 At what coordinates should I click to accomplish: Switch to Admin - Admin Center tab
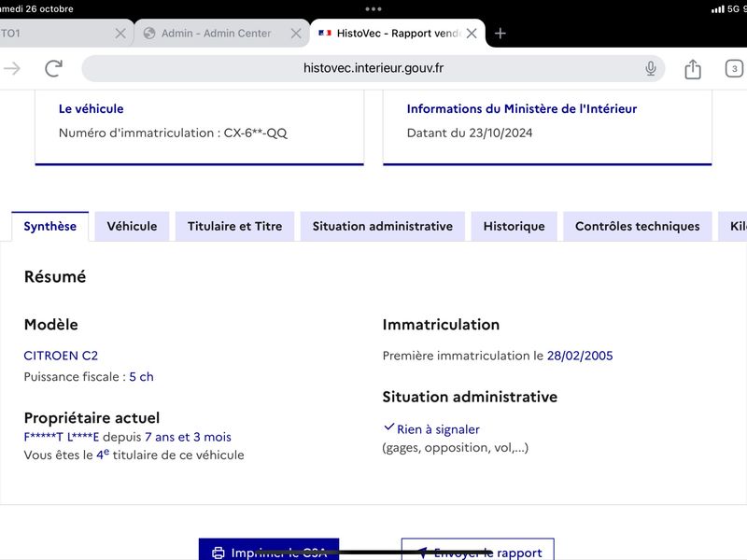tap(222, 34)
